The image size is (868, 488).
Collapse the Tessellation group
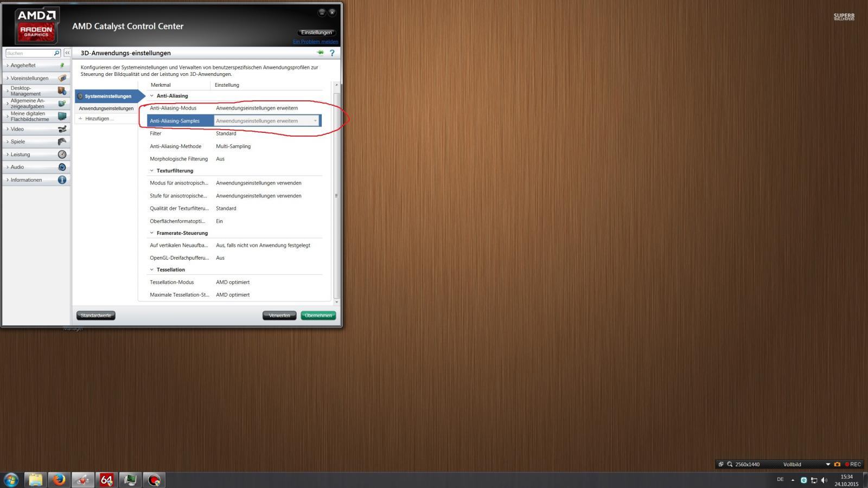[152, 269]
